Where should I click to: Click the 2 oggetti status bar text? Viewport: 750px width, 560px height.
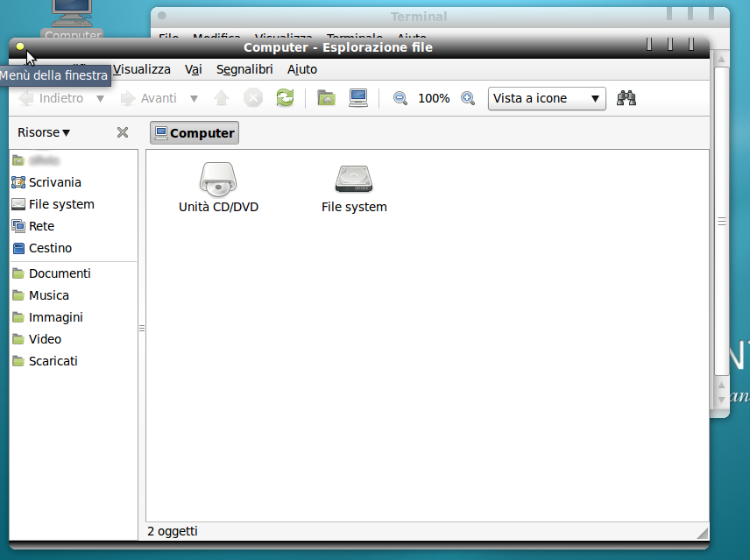[x=173, y=531]
